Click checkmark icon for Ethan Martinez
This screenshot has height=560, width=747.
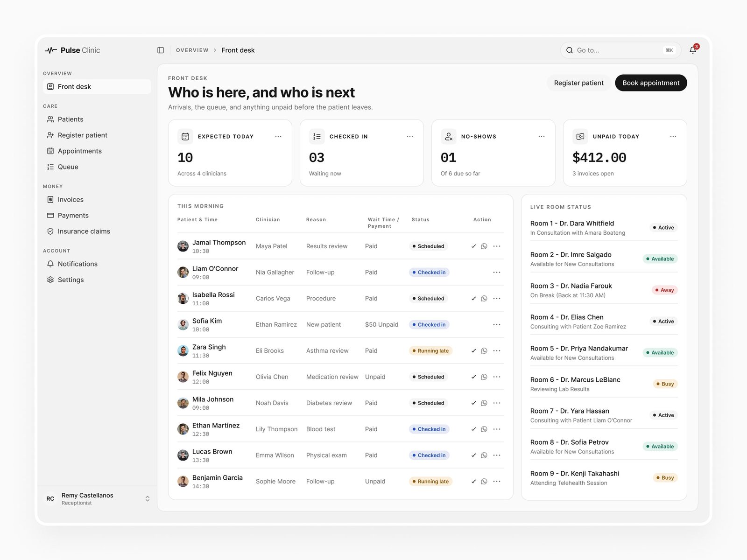point(473,429)
